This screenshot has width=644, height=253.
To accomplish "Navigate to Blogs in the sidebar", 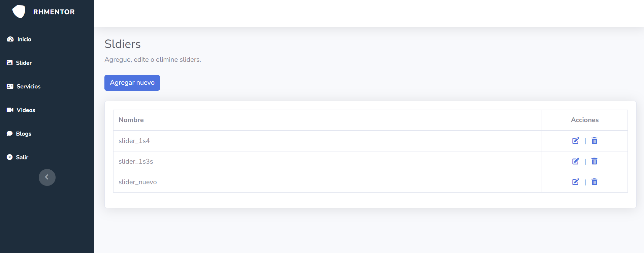I will pyautogui.click(x=23, y=134).
